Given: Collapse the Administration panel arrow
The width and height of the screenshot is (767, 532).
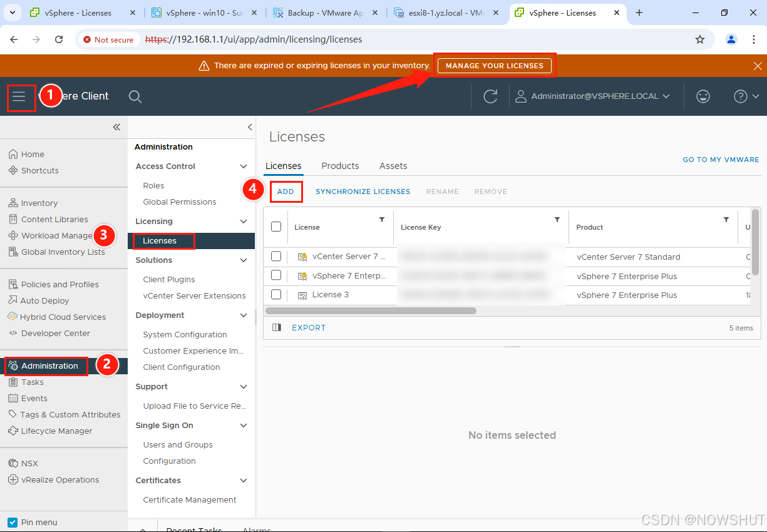Looking at the screenshot, I should click(250, 127).
